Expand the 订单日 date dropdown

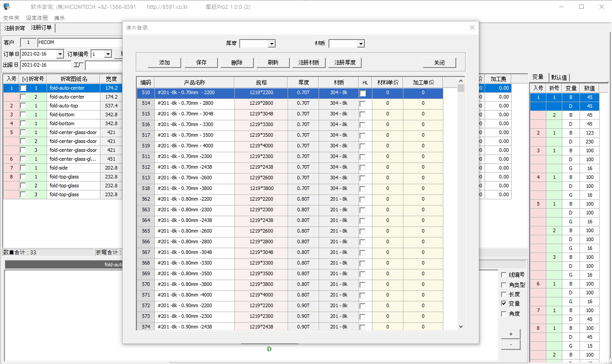[60, 54]
